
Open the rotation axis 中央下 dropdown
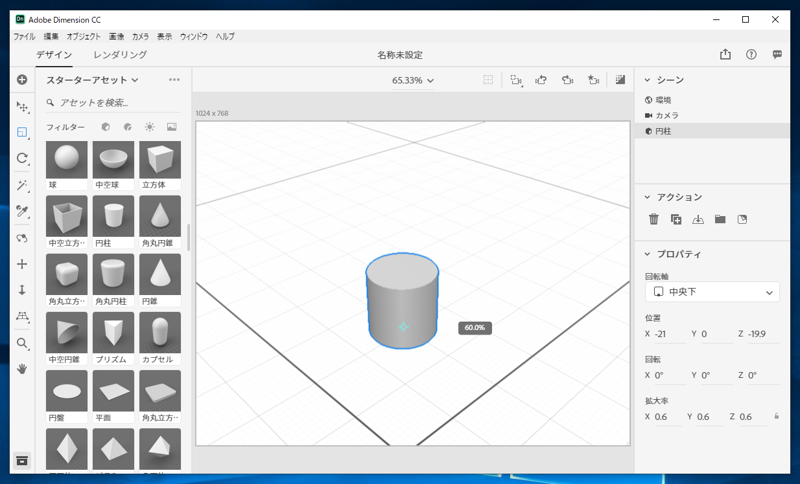pos(712,292)
